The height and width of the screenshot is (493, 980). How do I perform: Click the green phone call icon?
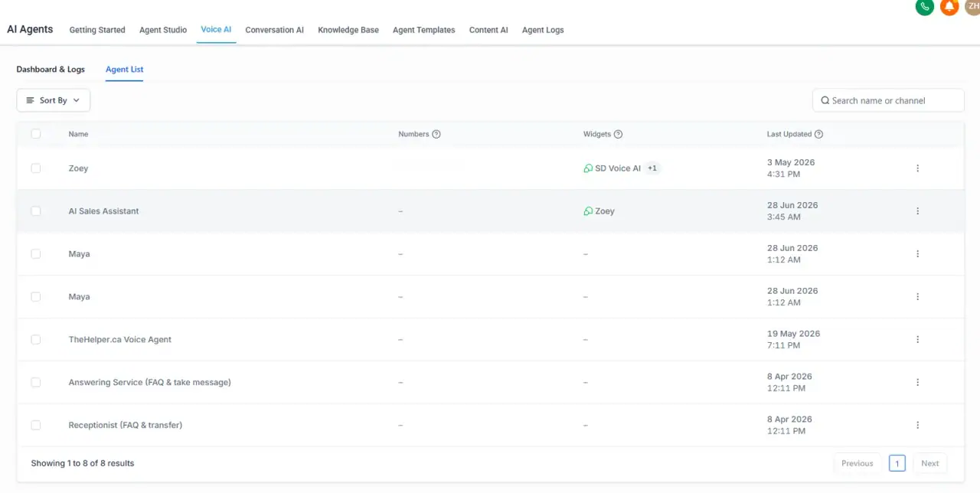click(924, 6)
